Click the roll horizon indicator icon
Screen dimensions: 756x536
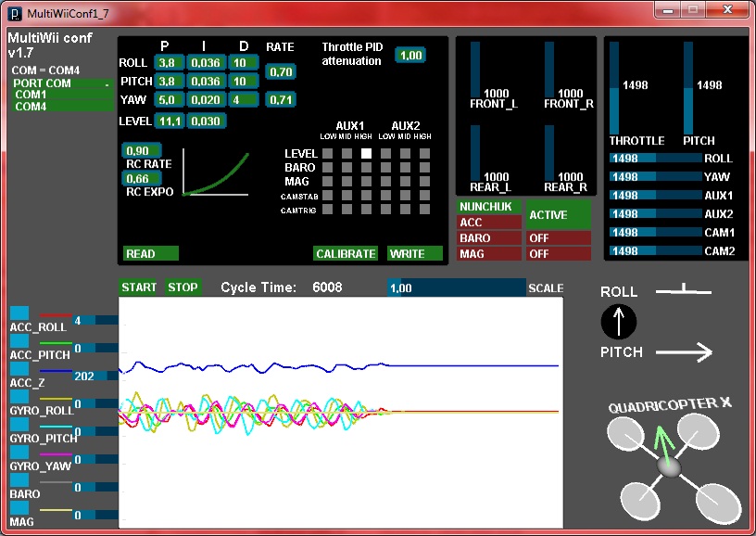(x=685, y=292)
